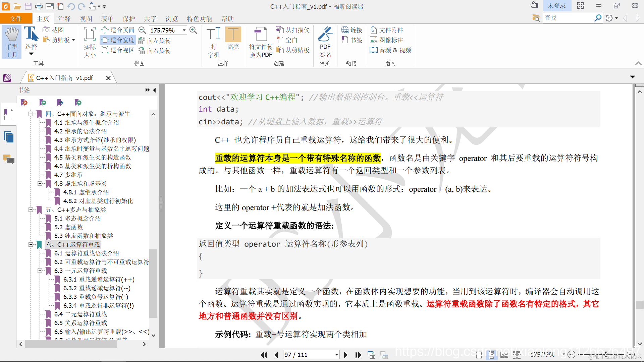Open the comments side panel
The image size is (644, 362).
(9, 159)
